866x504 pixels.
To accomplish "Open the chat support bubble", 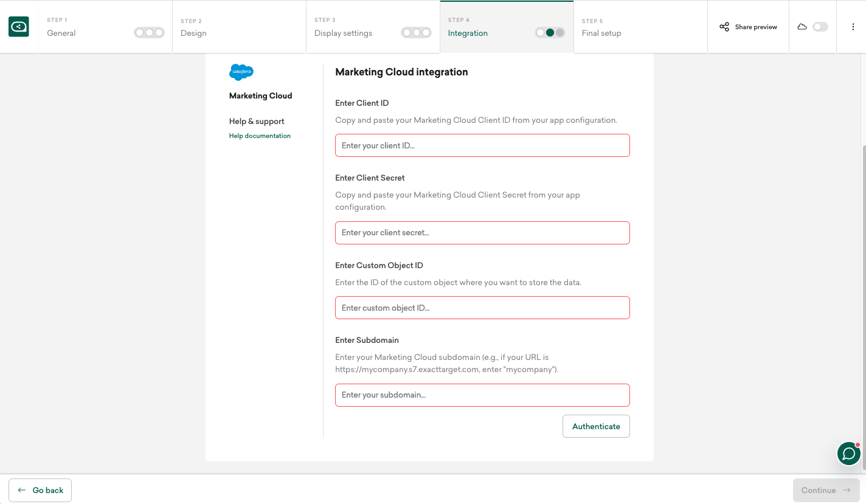I will tap(849, 454).
